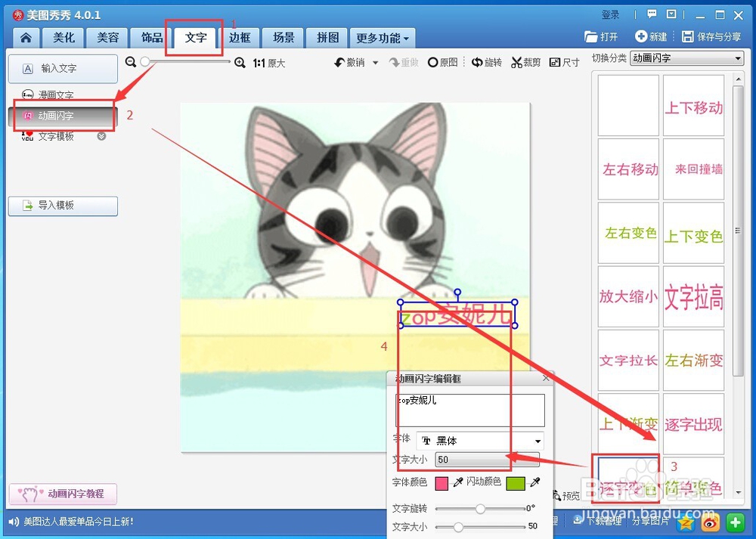
Task: Click the 重做 redo icon
Action: pyautogui.click(x=395, y=63)
